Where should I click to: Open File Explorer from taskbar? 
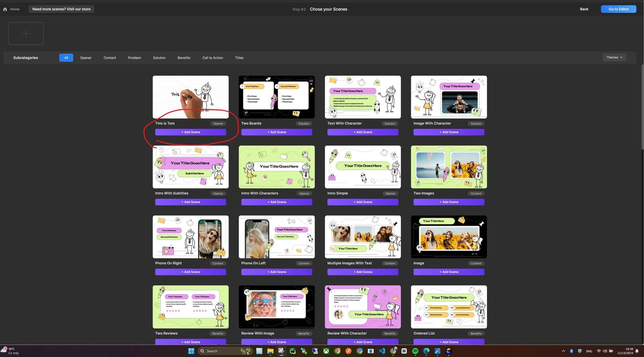click(270, 351)
